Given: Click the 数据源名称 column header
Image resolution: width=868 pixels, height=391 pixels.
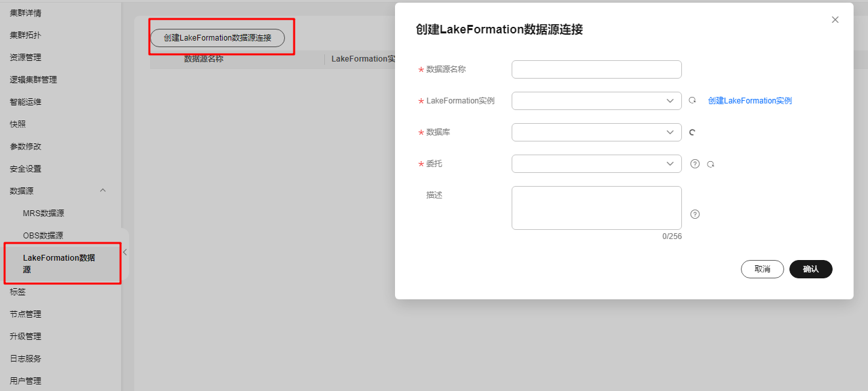Looking at the screenshot, I should click(204, 59).
